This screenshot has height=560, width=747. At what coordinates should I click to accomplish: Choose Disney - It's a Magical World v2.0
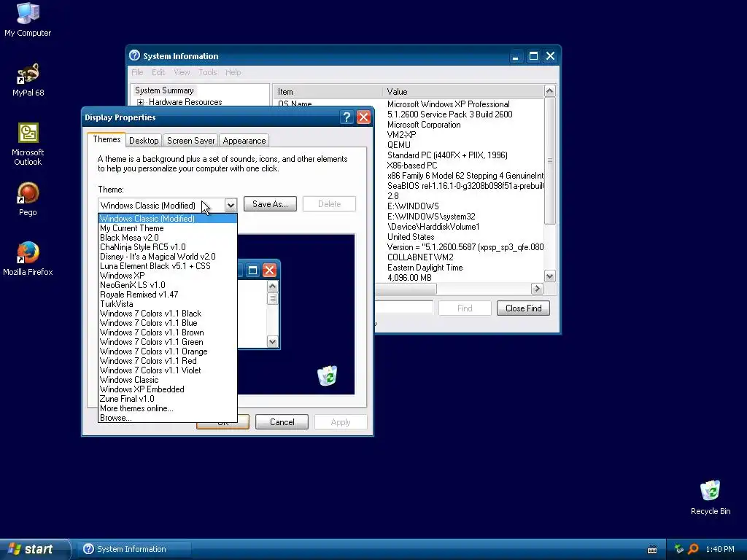pos(167,257)
